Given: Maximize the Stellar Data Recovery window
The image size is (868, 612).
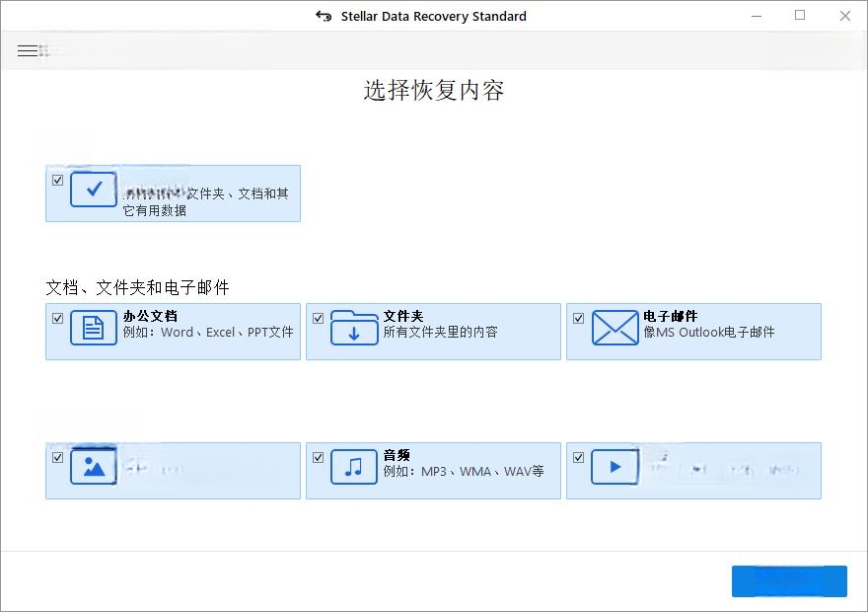Looking at the screenshot, I should [x=800, y=16].
